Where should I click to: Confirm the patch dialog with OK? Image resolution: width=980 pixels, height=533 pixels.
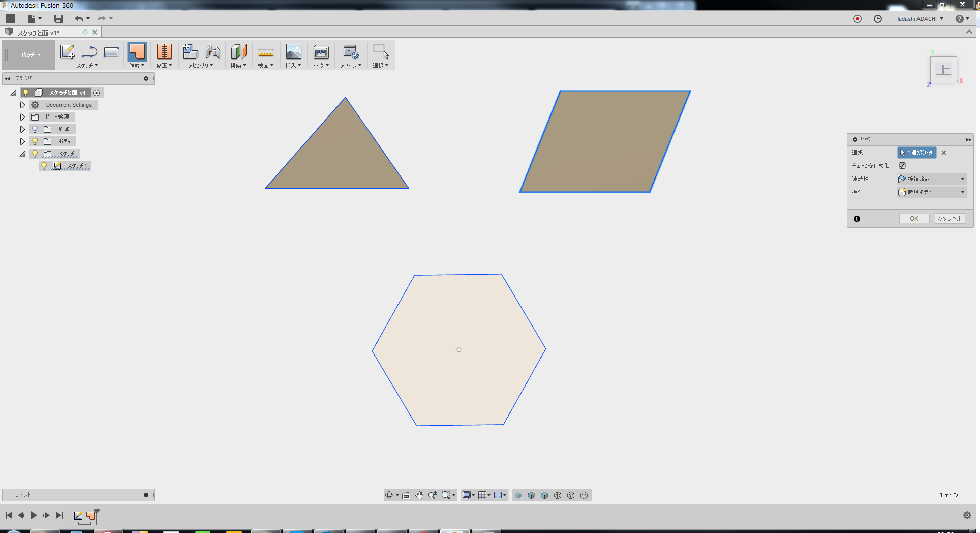(x=914, y=219)
